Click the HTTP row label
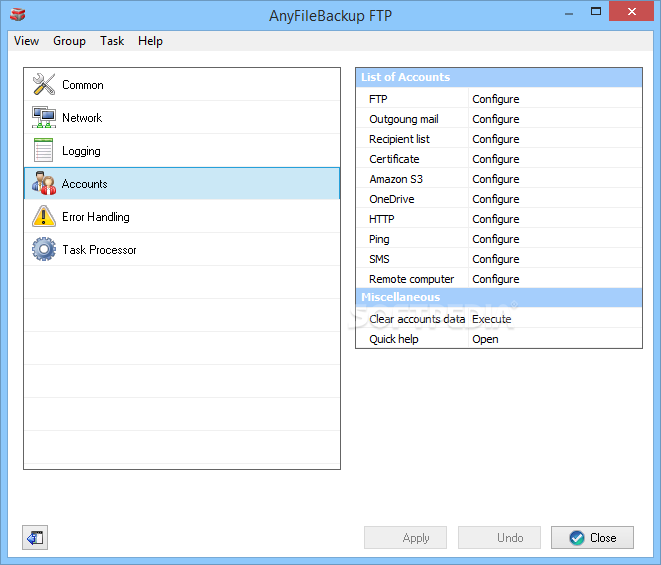 [382, 219]
